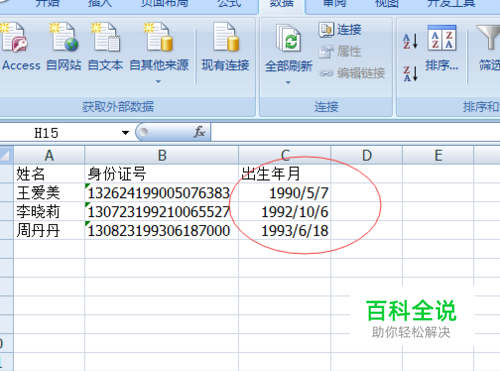Open 自其他来源 data sources button

pyautogui.click(x=159, y=47)
